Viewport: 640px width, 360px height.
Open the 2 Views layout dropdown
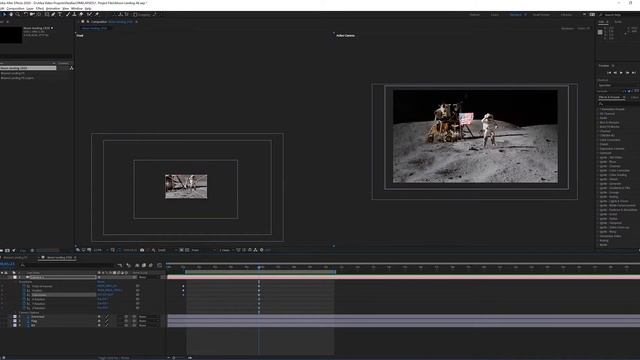pyautogui.click(x=227, y=250)
